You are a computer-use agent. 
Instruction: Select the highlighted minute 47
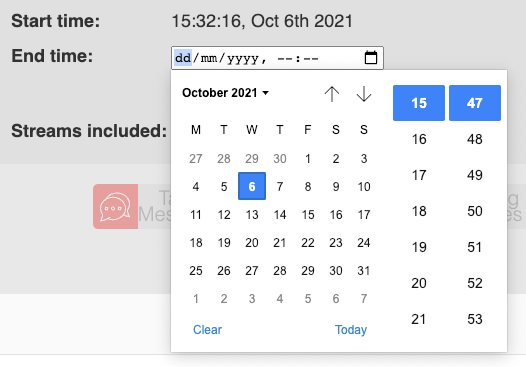point(475,103)
